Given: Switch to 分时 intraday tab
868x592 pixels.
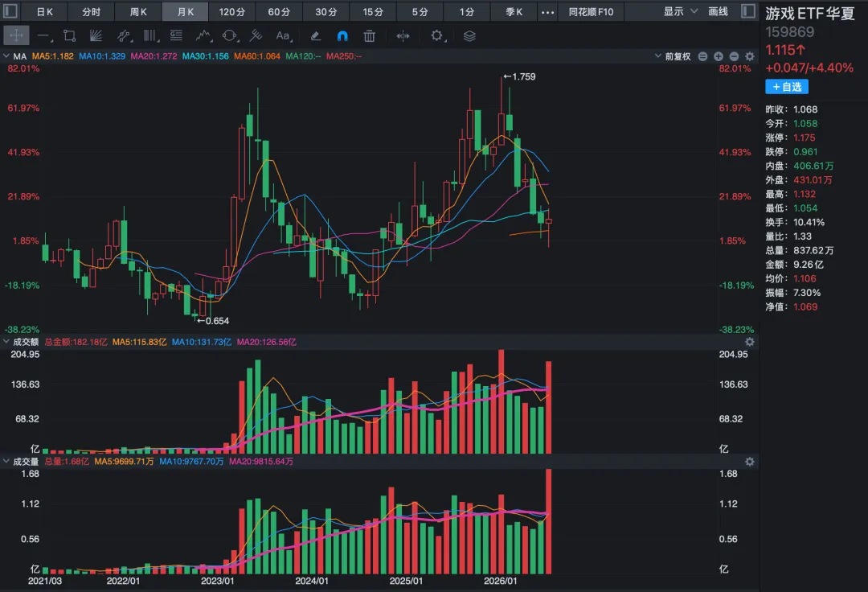Looking at the screenshot, I should click(92, 11).
